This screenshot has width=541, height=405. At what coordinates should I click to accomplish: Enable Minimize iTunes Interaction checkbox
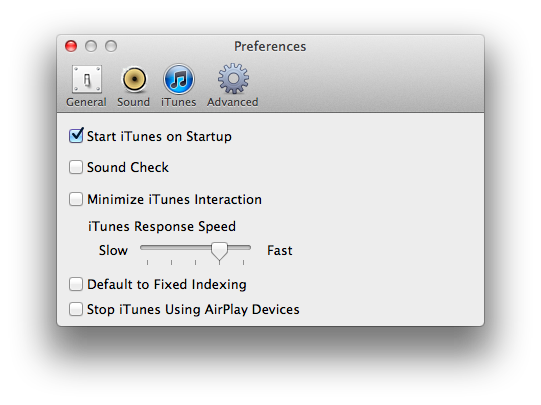pos(76,199)
